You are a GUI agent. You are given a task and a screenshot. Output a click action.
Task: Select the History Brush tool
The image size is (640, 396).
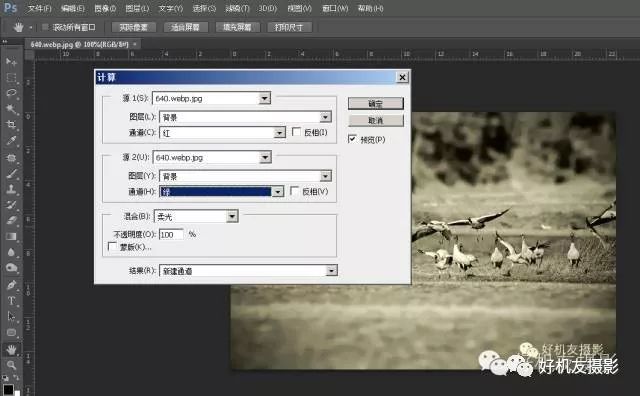point(11,205)
